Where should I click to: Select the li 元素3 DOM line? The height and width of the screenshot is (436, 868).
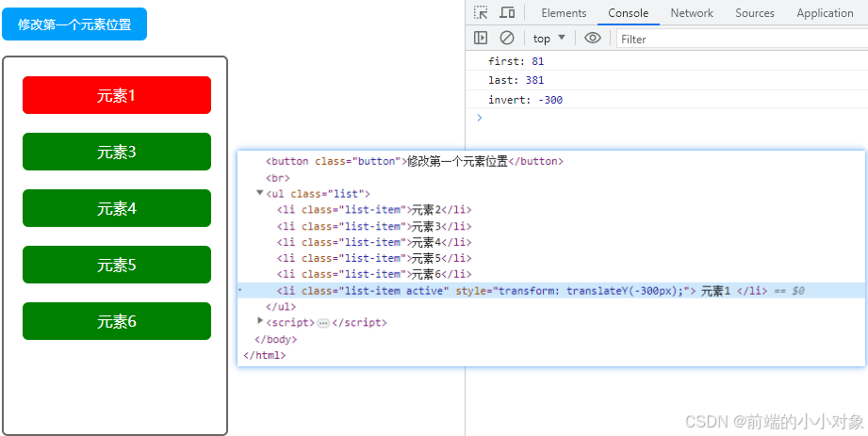click(x=374, y=226)
